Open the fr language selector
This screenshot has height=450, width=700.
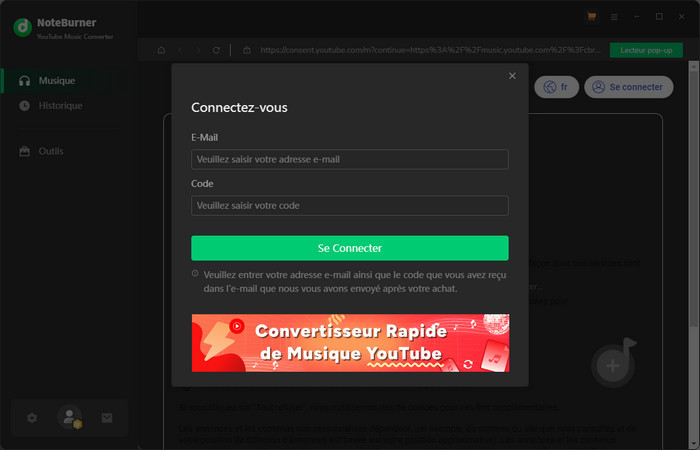point(556,87)
